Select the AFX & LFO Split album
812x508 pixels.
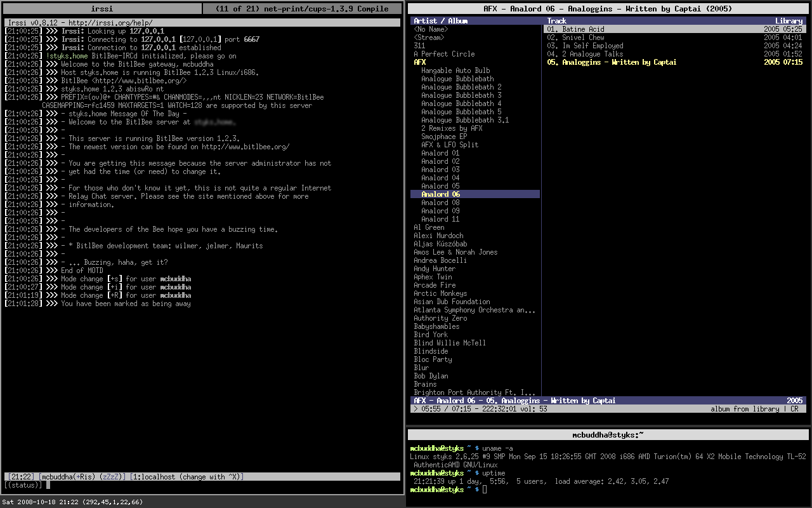(450, 145)
